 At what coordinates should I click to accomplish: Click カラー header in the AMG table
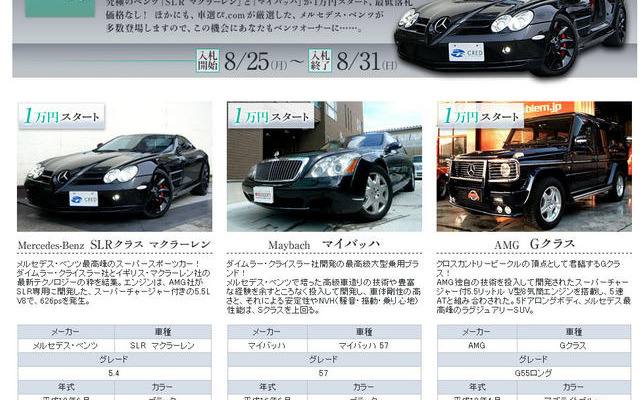click(x=574, y=387)
